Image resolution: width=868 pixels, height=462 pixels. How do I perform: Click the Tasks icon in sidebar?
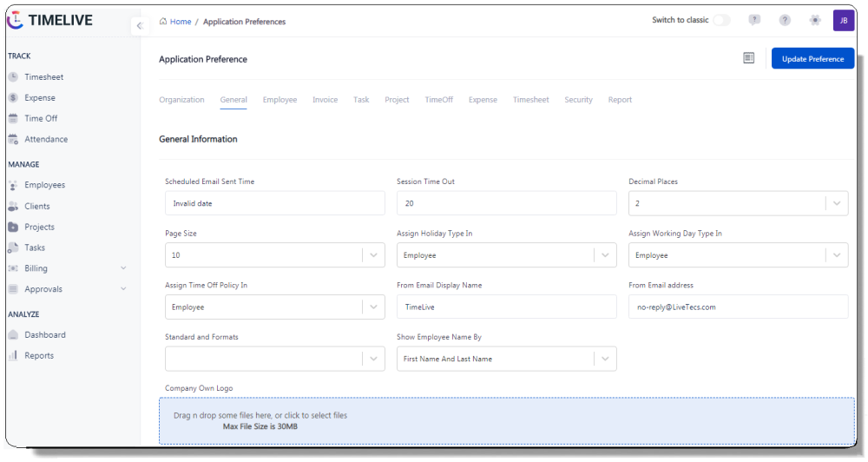coord(13,247)
